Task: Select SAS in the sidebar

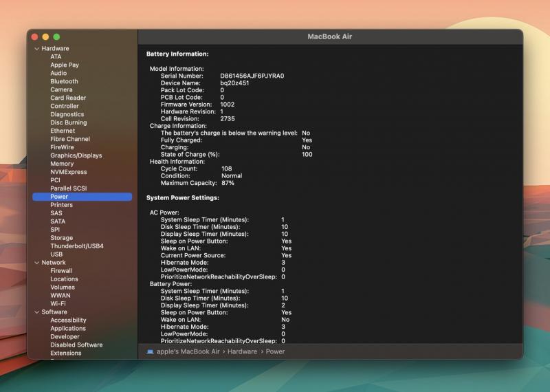Action: pyautogui.click(x=56, y=213)
